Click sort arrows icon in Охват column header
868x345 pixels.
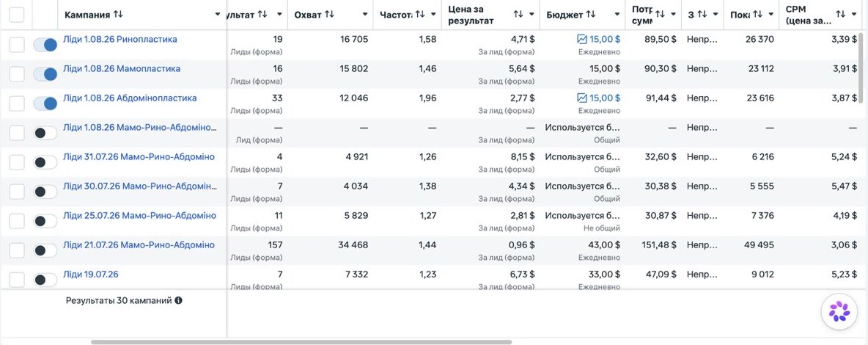point(329,15)
